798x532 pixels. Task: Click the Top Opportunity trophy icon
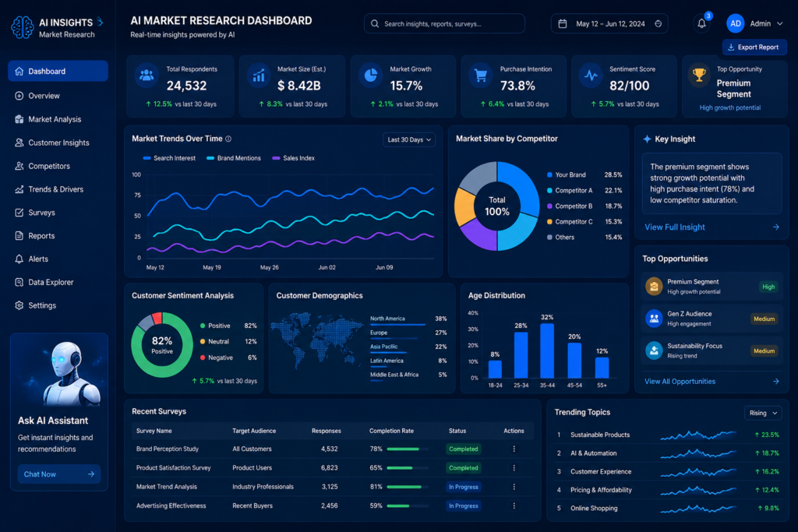point(699,76)
